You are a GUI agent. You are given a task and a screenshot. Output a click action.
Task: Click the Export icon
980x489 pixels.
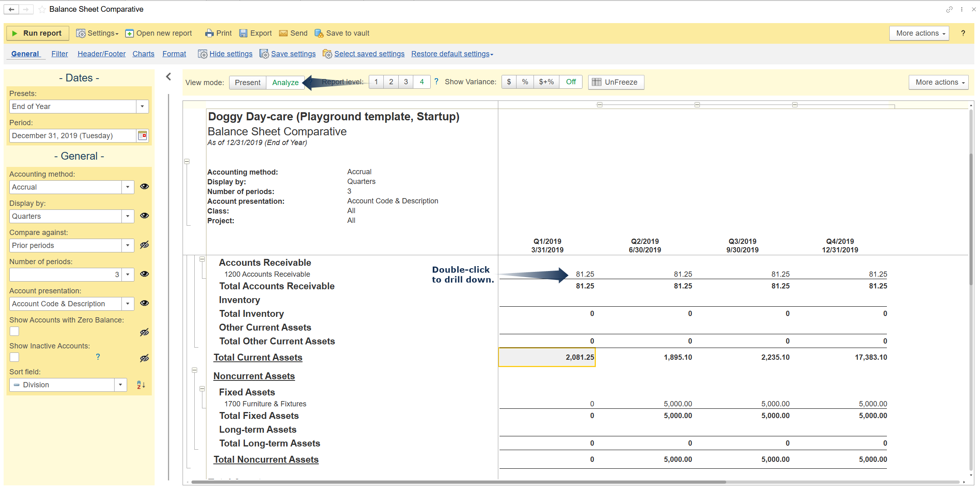pyautogui.click(x=243, y=33)
